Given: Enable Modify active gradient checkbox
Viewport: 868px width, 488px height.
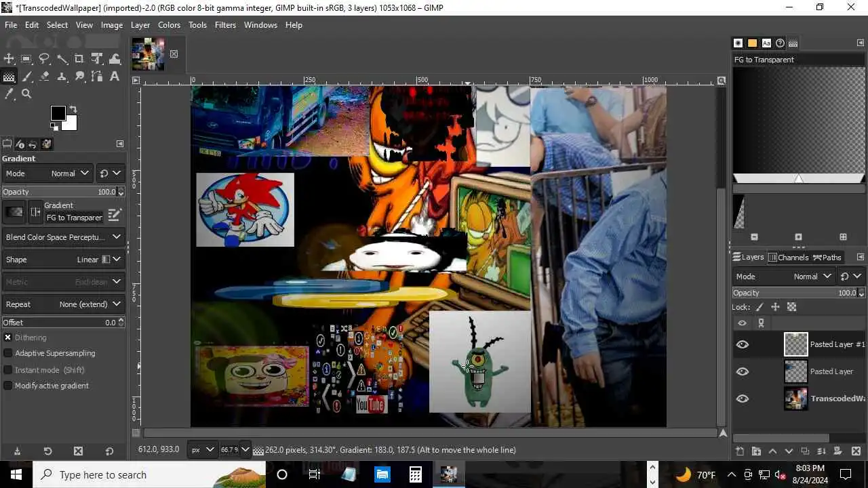Looking at the screenshot, I should point(8,386).
